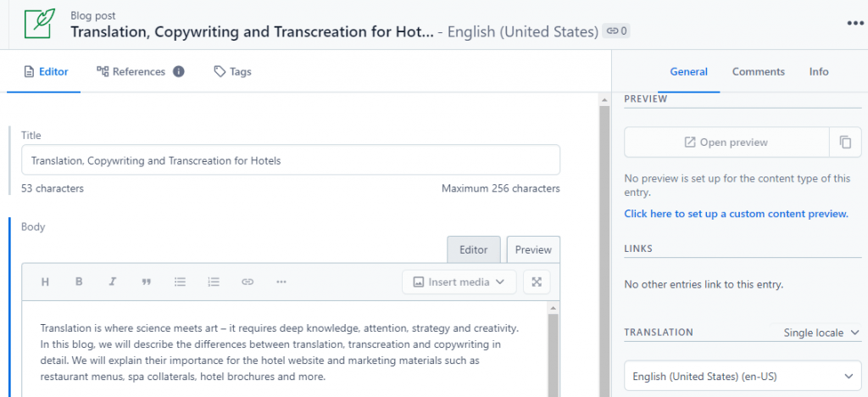Screen dimensions: 868x397
Task: Apply italic formatting in Body editor
Action: coord(112,282)
